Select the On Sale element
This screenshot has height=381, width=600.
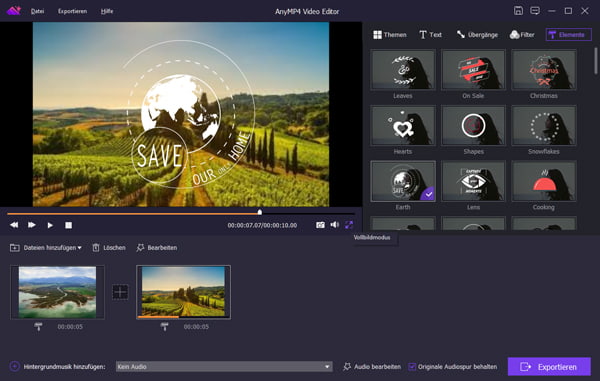click(x=473, y=70)
